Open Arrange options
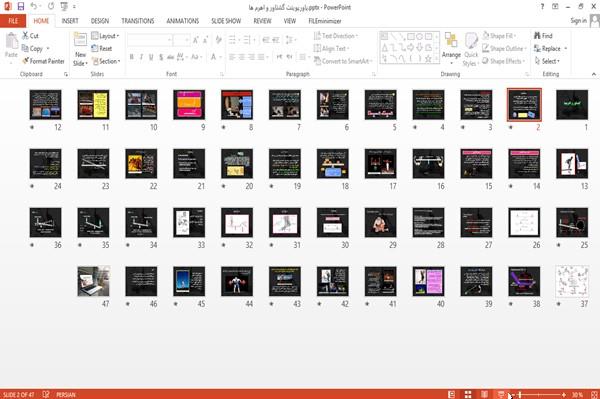 [x=452, y=48]
